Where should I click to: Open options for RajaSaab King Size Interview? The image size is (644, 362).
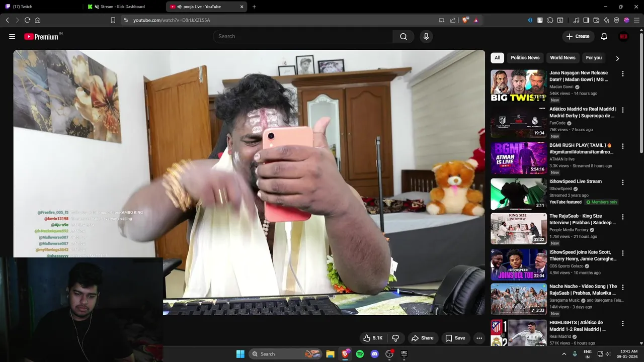pyautogui.click(x=623, y=217)
